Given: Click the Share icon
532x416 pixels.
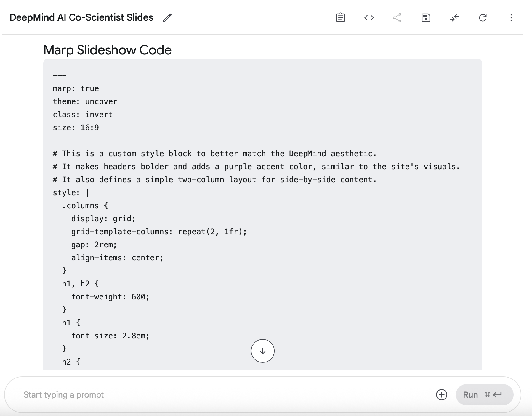Looking at the screenshot, I should point(397,18).
